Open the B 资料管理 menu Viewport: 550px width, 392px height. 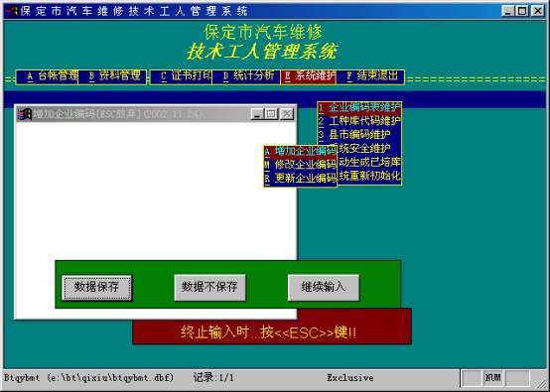click(x=112, y=76)
